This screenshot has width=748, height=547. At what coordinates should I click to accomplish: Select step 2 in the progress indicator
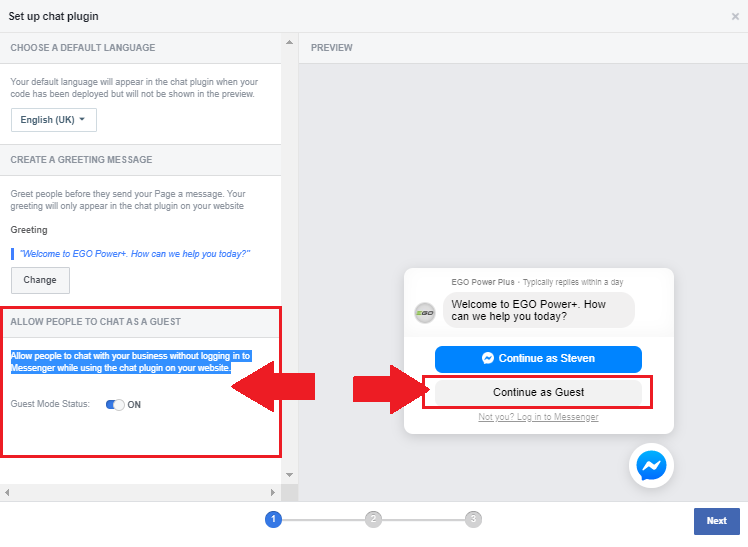pyautogui.click(x=374, y=519)
